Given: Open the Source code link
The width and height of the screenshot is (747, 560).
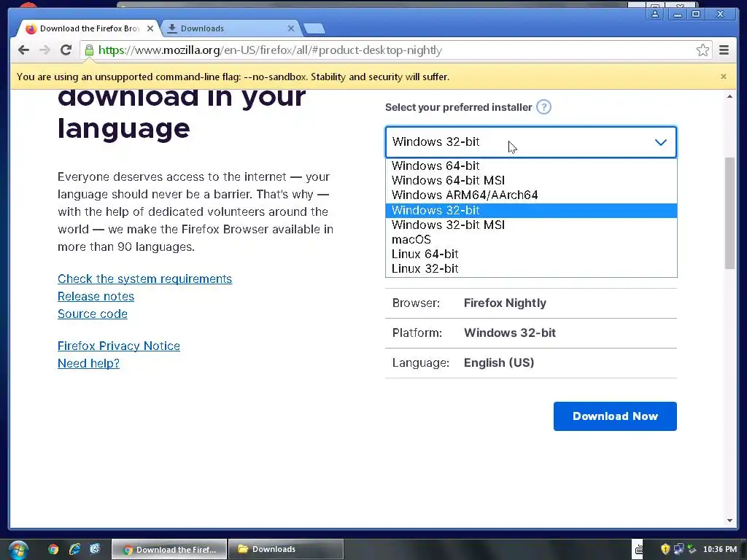Looking at the screenshot, I should (x=93, y=314).
